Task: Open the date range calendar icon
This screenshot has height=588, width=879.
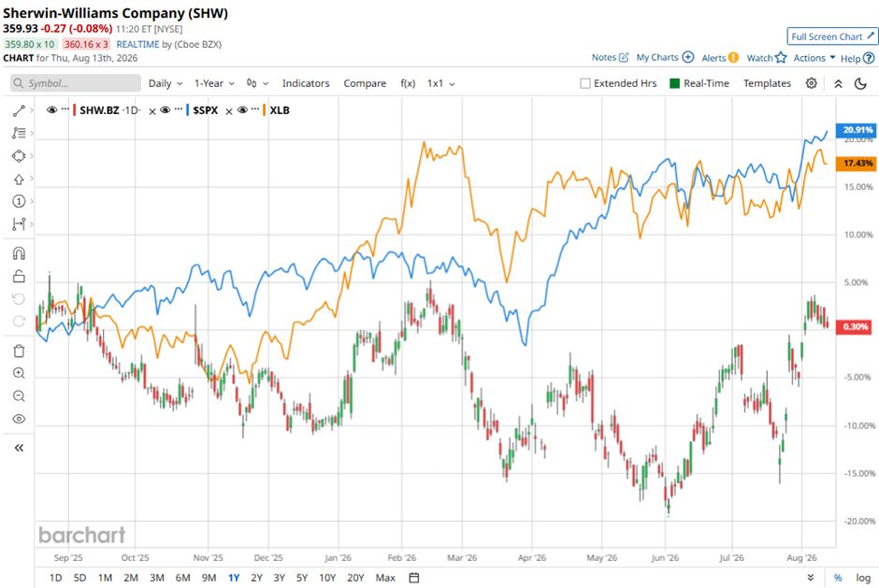Action: (x=413, y=578)
